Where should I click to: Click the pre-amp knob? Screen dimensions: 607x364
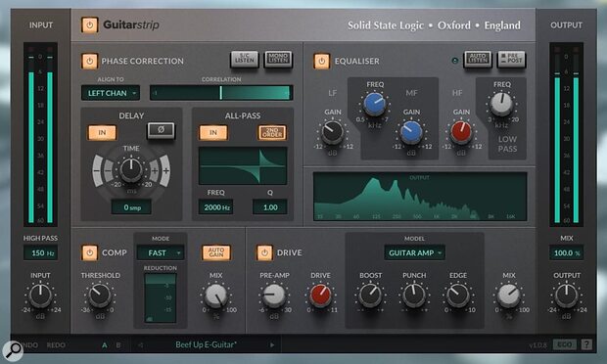(x=274, y=296)
